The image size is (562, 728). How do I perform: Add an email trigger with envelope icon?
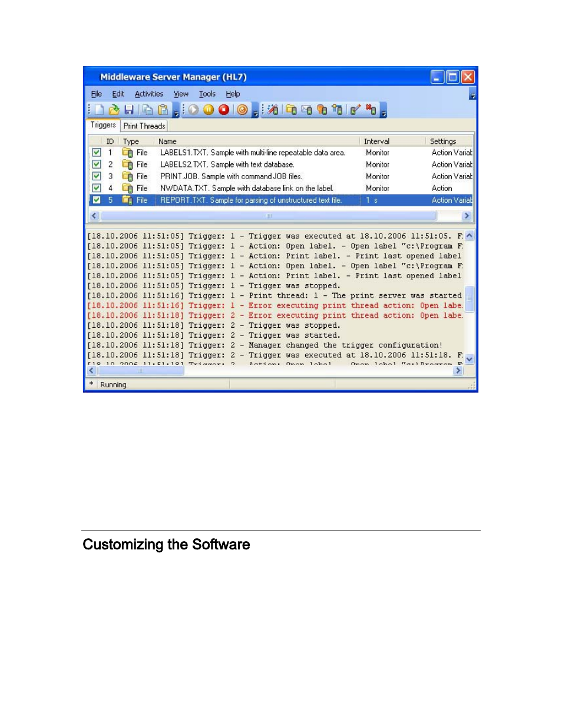[x=306, y=110]
